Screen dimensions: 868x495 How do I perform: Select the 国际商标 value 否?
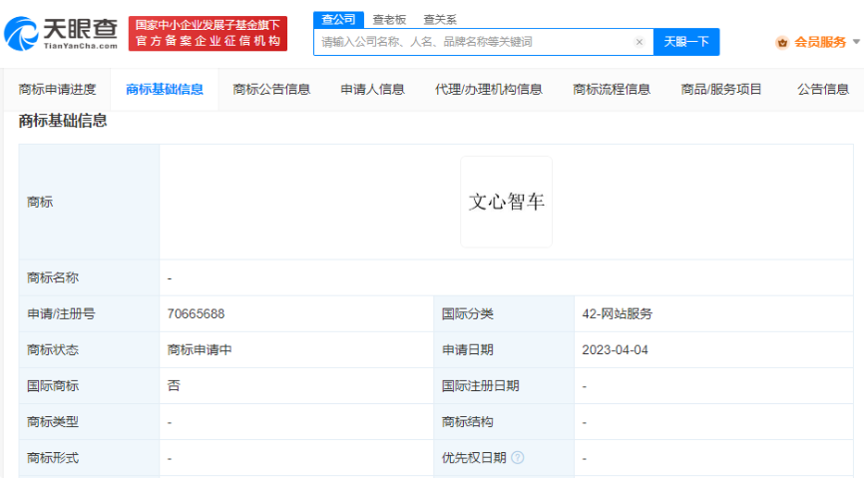174,386
